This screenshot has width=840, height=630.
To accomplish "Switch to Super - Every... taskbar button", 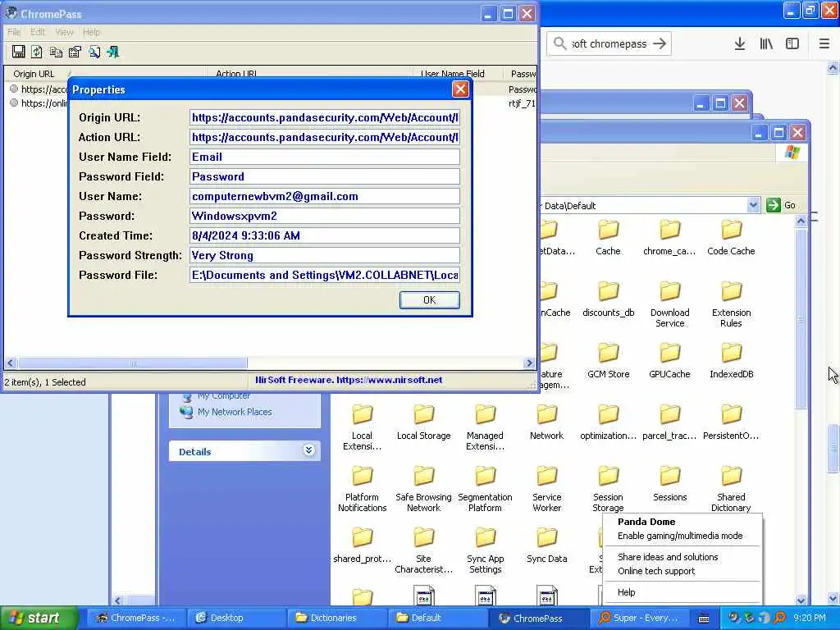I will point(637,619).
